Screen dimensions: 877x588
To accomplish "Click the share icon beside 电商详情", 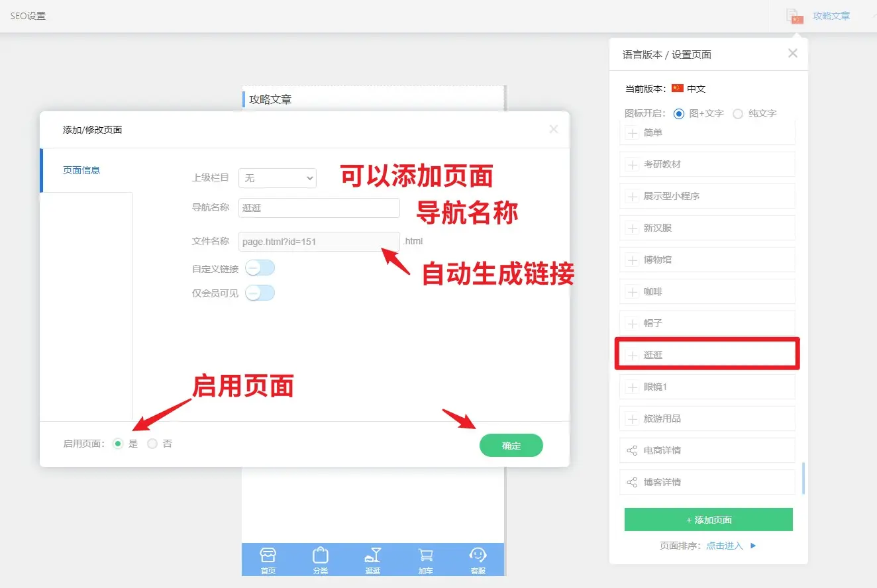I will pyautogui.click(x=631, y=450).
